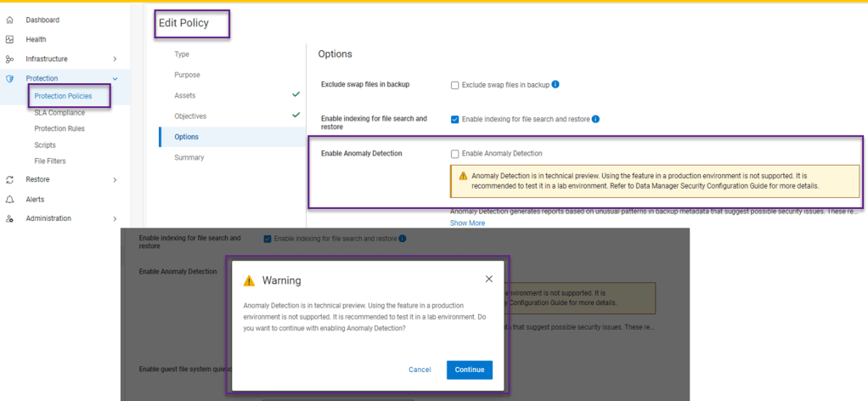Click the Dashboard home icon
Screen dimensions: 868x401
tap(9, 20)
